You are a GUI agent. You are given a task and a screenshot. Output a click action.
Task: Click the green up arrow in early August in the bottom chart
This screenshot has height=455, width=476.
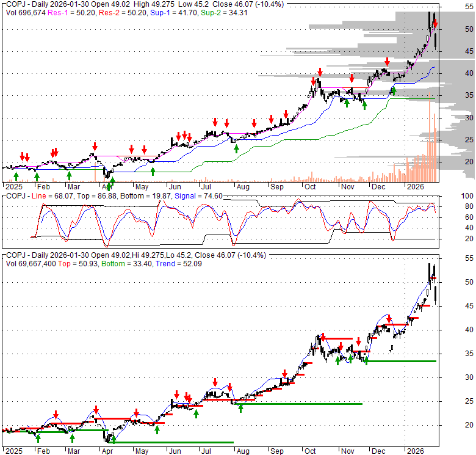pyautogui.click(x=240, y=408)
